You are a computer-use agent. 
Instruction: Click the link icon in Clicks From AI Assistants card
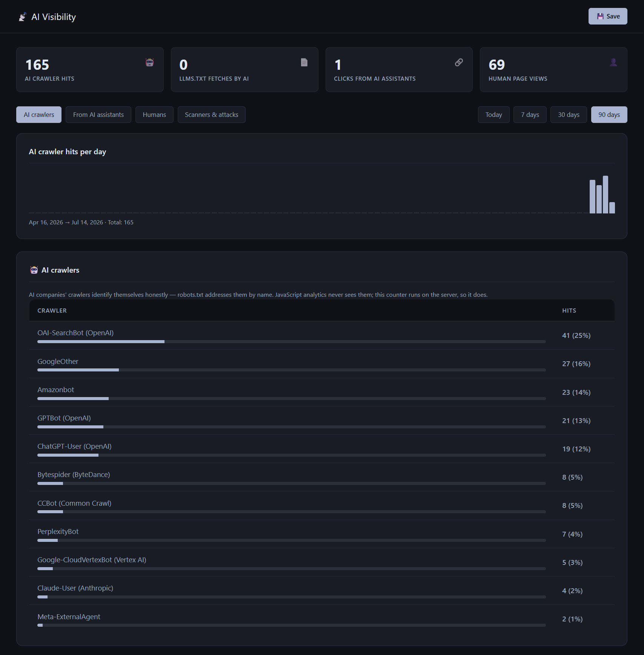(x=459, y=62)
